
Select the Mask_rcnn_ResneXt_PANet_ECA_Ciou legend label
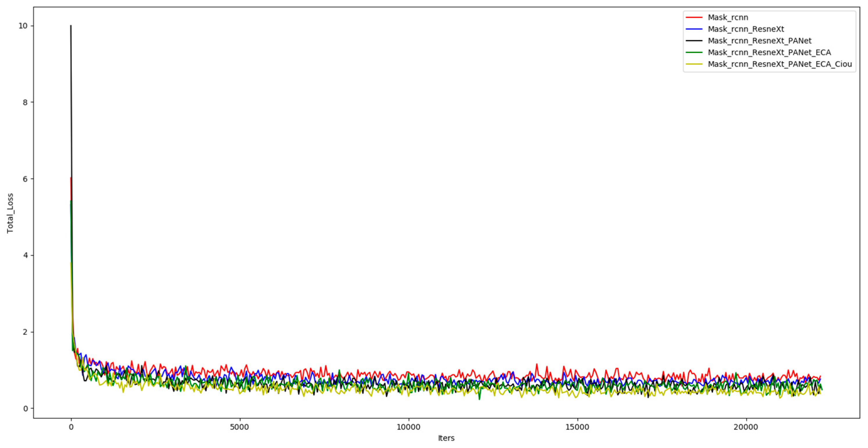point(780,64)
